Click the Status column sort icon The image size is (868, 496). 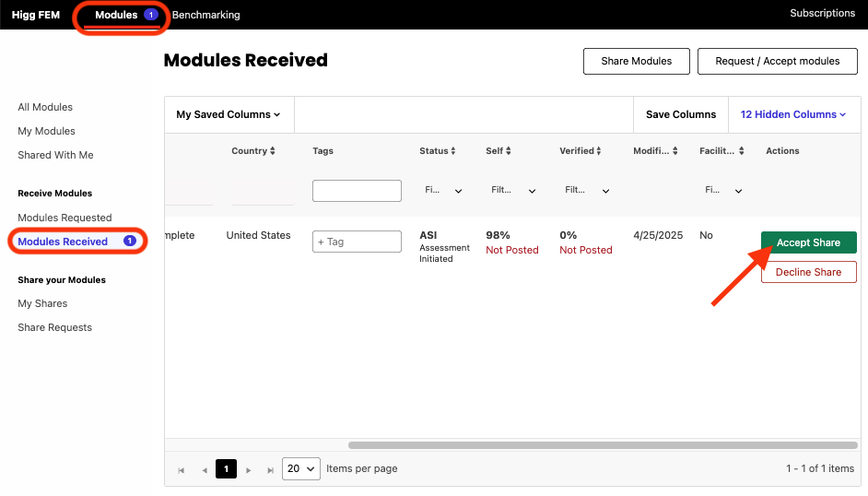coord(454,151)
